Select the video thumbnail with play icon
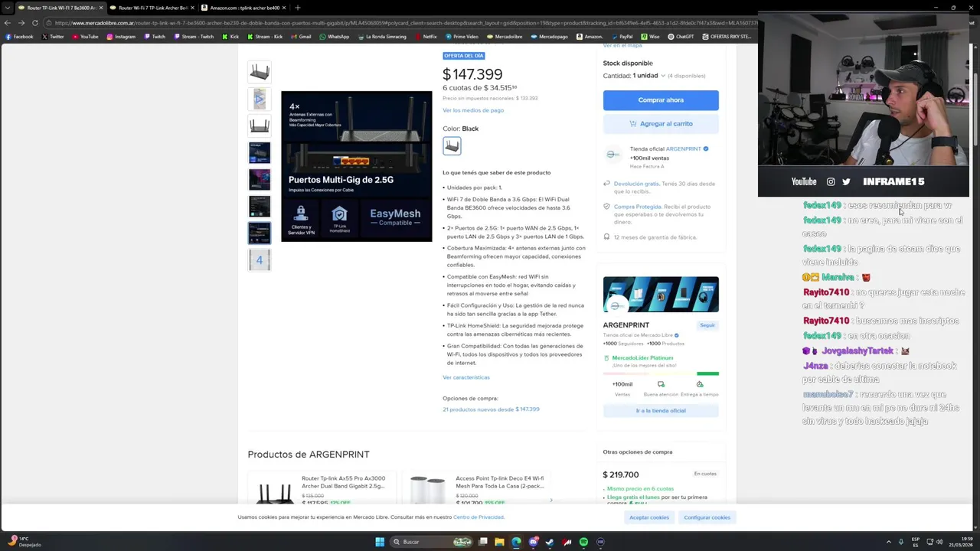 click(x=260, y=99)
